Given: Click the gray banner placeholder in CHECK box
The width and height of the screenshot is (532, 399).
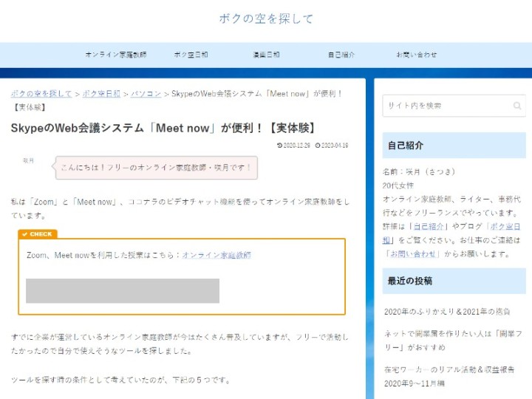Looking at the screenshot, I should 123,291.
